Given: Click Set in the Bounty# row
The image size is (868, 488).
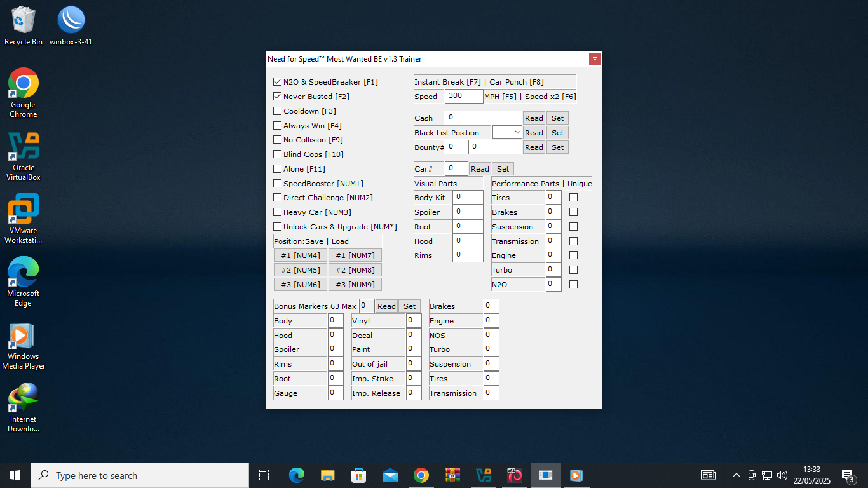Looking at the screenshot, I should click(x=557, y=147).
